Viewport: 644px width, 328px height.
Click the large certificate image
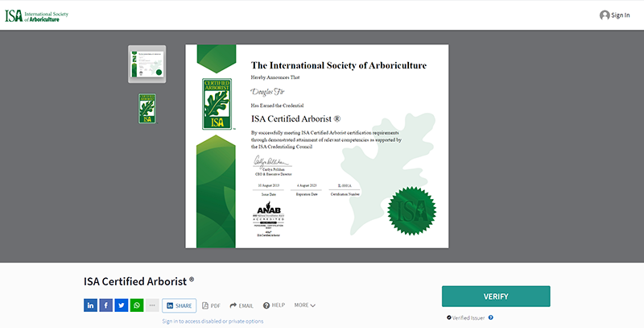[x=317, y=147]
